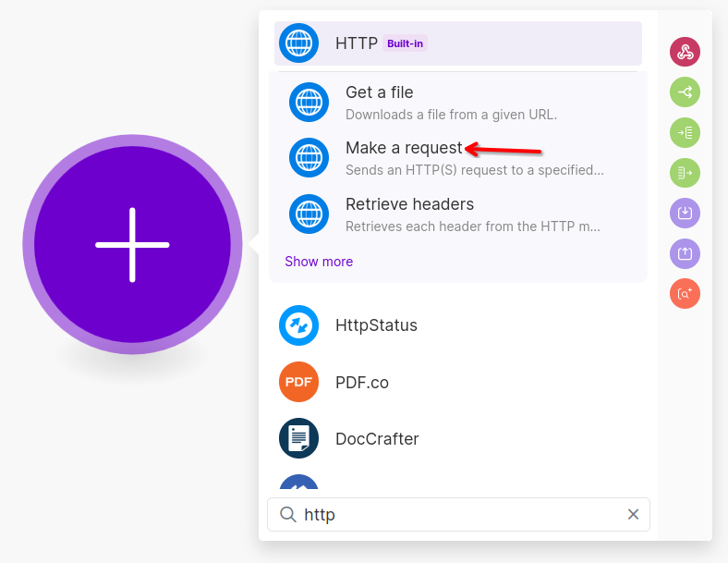
Task: Click the big purple plus module button
Action: [132, 244]
